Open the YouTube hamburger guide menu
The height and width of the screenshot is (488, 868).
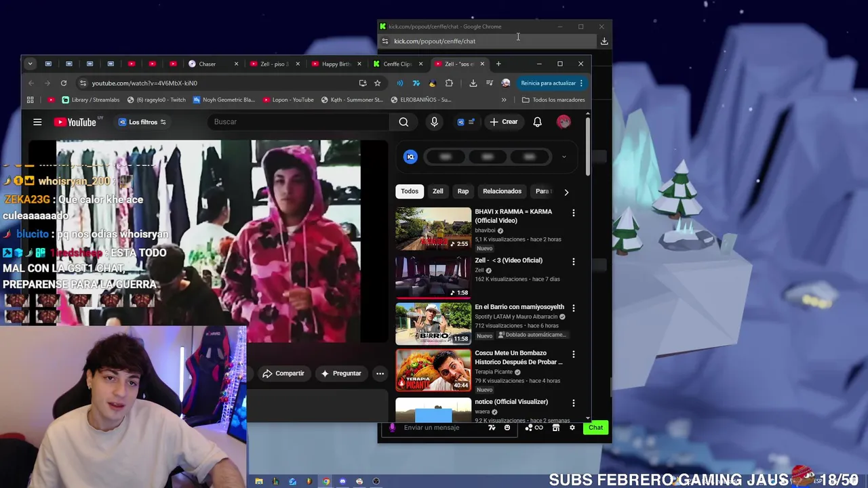click(x=37, y=122)
